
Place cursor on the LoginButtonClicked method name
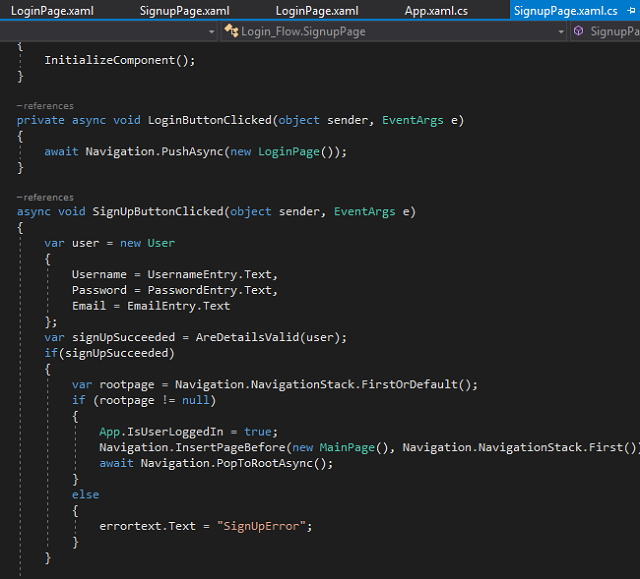click(x=208, y=121)
